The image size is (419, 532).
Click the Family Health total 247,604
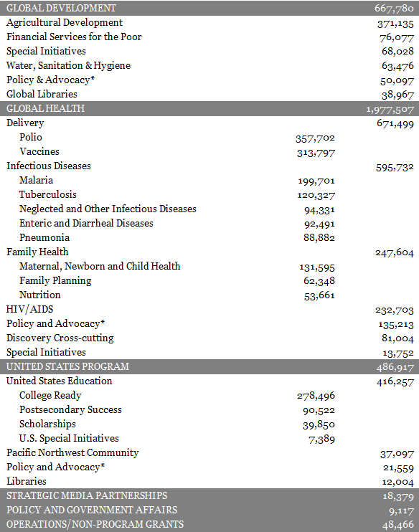point(395,253)
